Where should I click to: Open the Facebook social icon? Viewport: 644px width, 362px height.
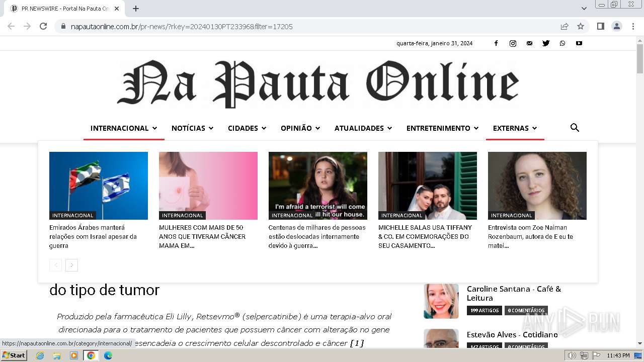(496, 43)
